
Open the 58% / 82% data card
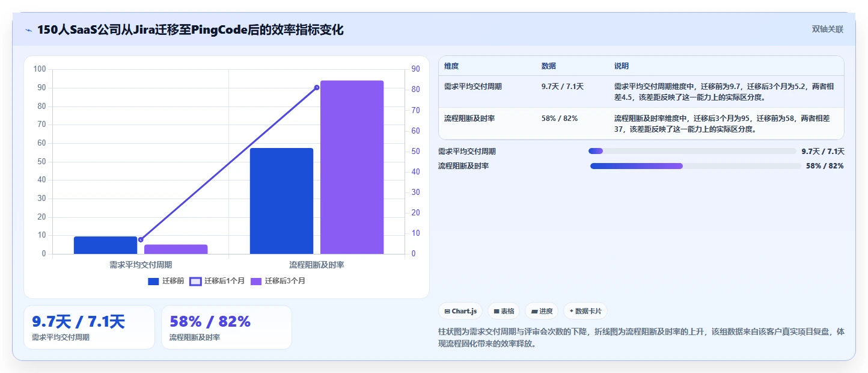tap(227, 327)
